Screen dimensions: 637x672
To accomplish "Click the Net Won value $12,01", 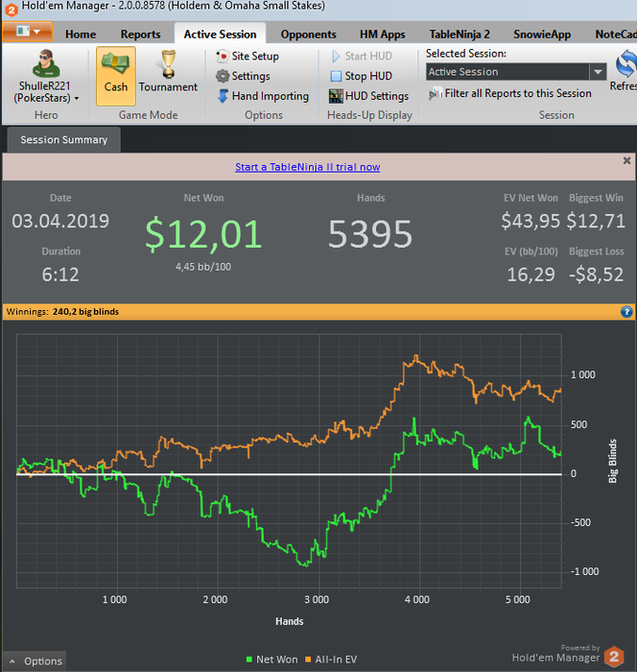I will tap(203, 234).
